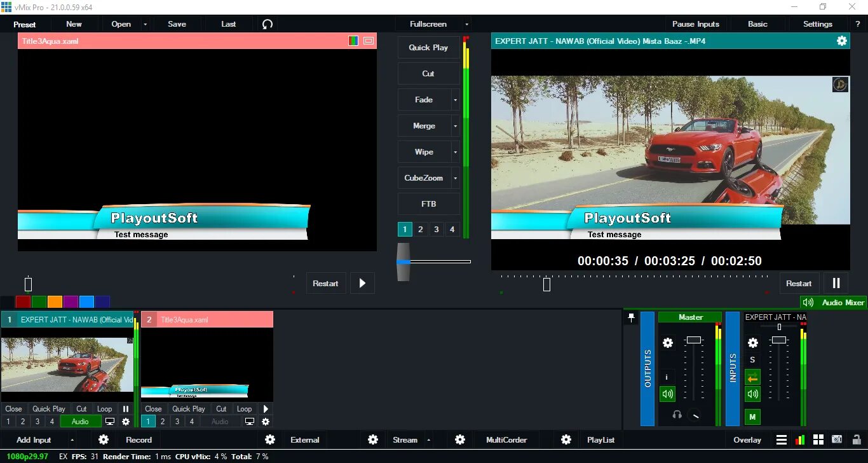The width and height of the screenshot is (868, 463).
Task: Open Master audio settings gear
Action: pos(667,343)
